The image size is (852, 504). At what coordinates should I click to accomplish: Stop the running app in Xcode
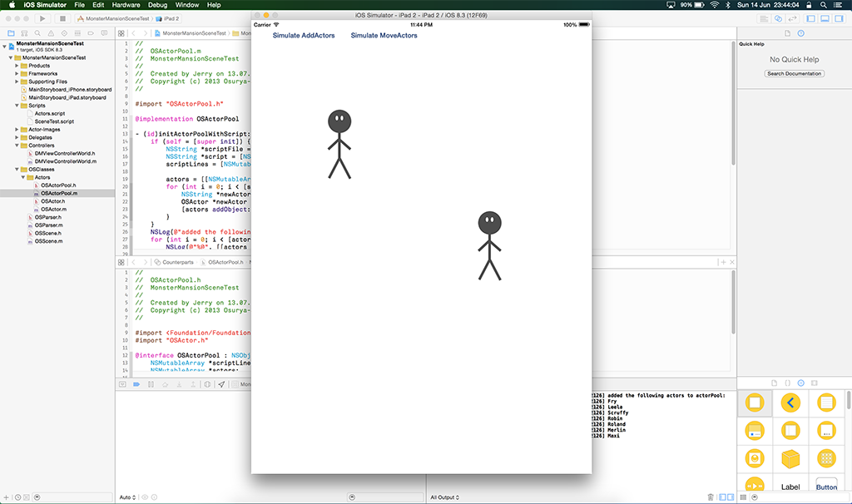click(x=62, y=18)
